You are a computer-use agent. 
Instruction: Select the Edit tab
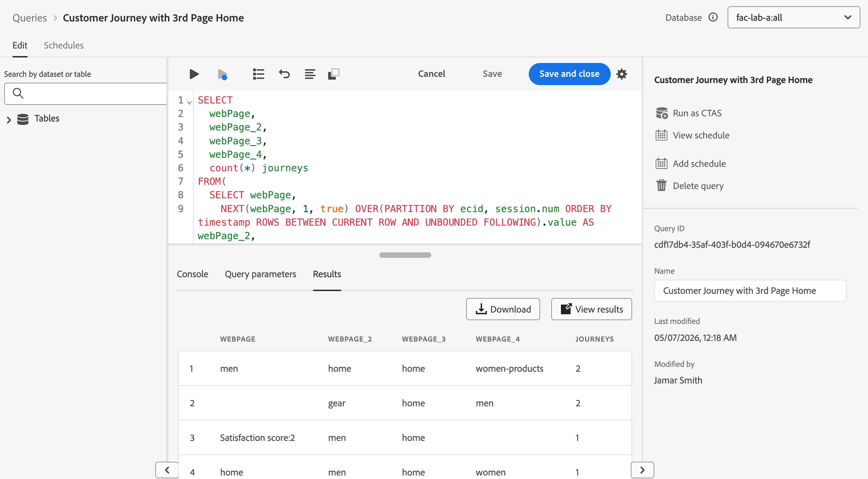pyautogui.click(x=20, y=45)
